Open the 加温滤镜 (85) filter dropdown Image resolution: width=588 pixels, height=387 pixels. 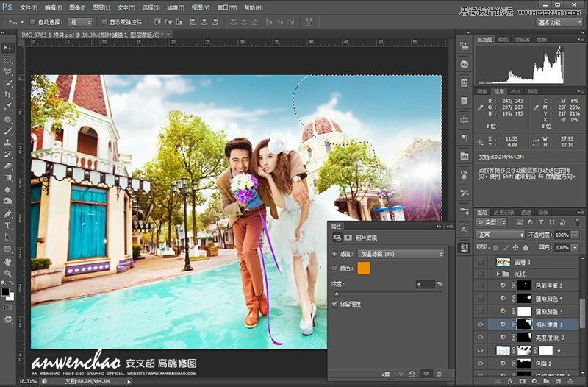click(401, 254)
